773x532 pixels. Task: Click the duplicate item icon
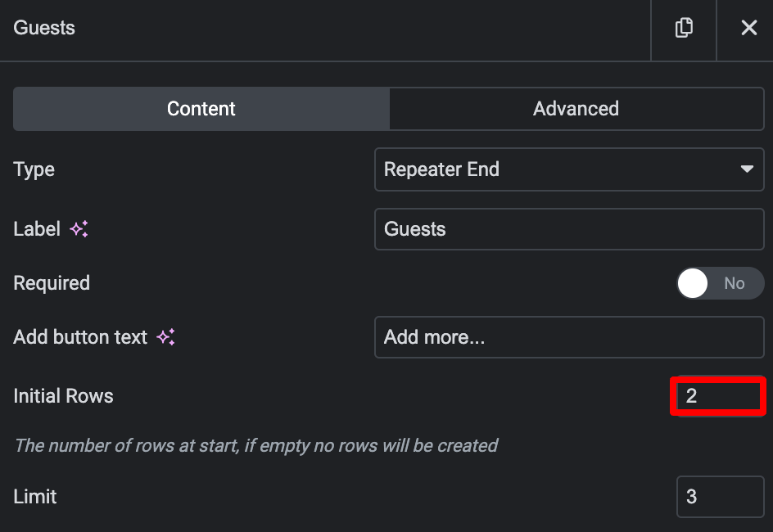click(x=683, y=28)
